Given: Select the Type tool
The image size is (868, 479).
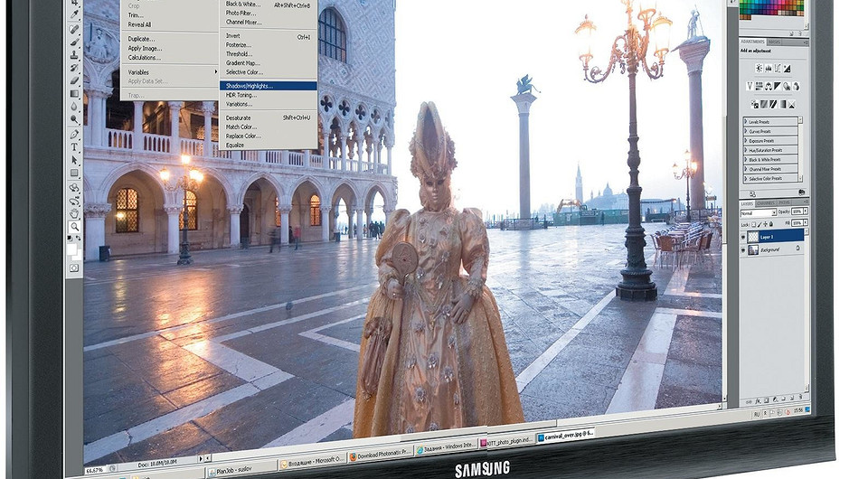Looking at the screenshot, I should coord(74,147).
